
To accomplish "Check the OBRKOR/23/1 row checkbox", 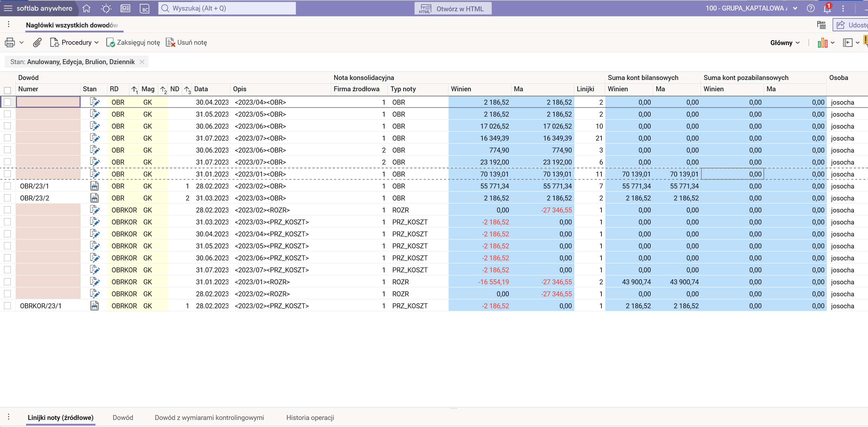I will click(7, 306).
